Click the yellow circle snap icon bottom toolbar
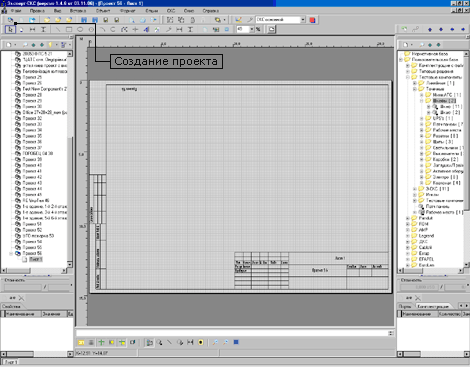This screenshot has height=367, width=470. [200, 342]
